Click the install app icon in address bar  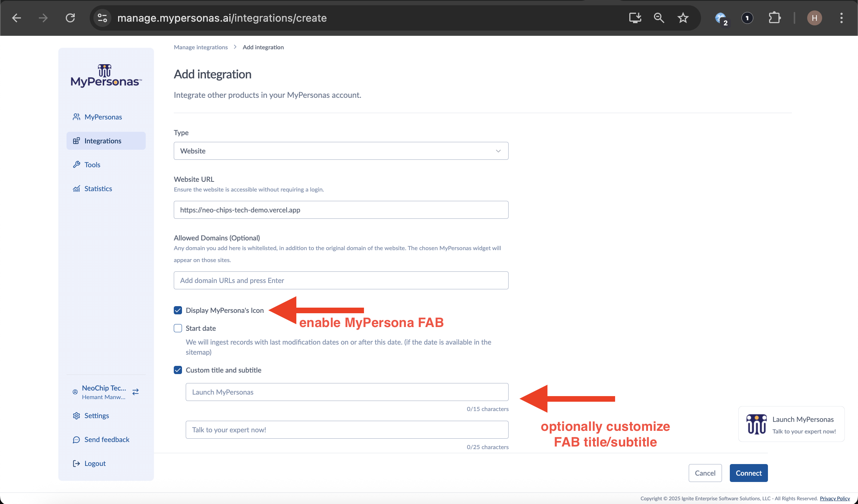tap(635, 18)
